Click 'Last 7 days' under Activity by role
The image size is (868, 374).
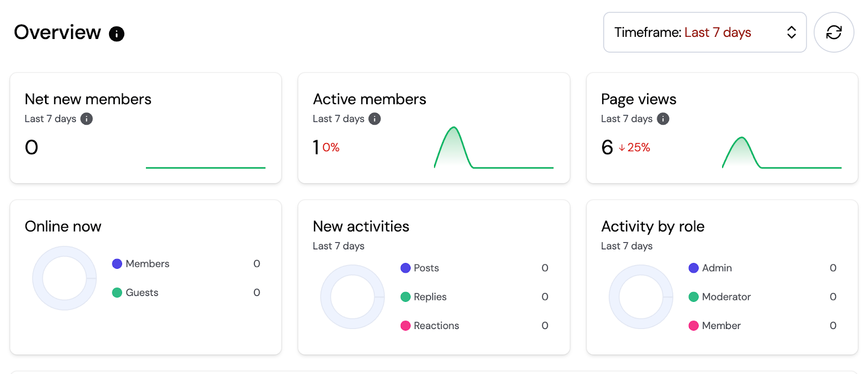(x=627, y=246)
